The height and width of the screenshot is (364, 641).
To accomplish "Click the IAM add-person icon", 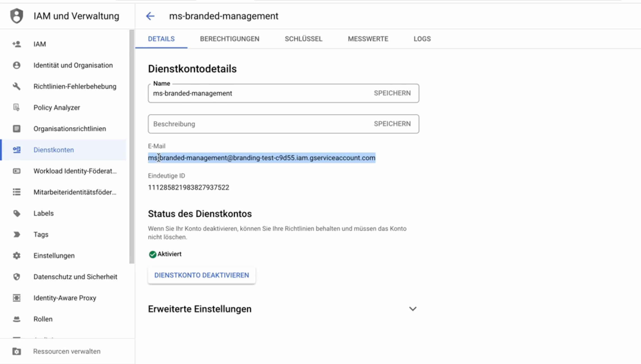I will click(x=16, y=44).
